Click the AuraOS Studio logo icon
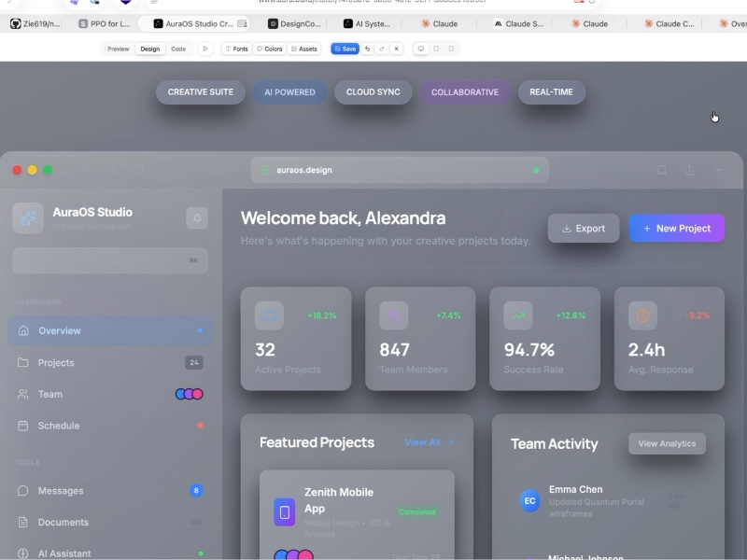The image size is (747, 560). point(28,218)
